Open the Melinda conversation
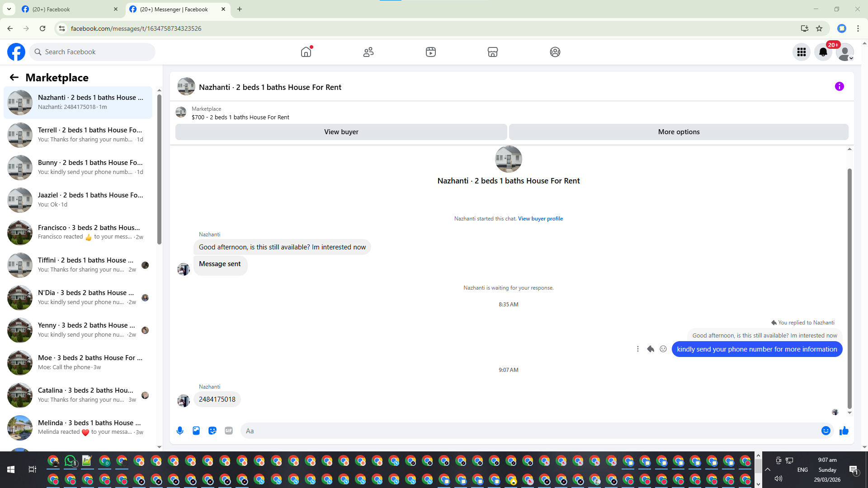868x488 pixels. (x=78, y=427)
